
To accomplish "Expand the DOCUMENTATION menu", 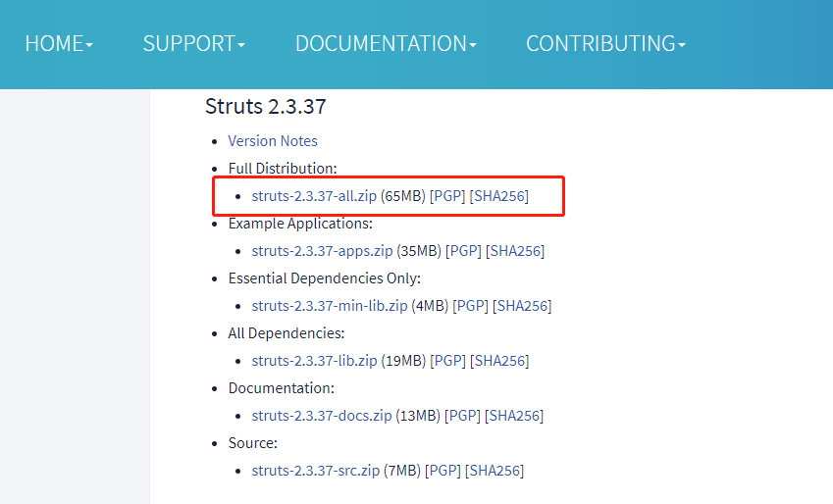I will [386, 43].
